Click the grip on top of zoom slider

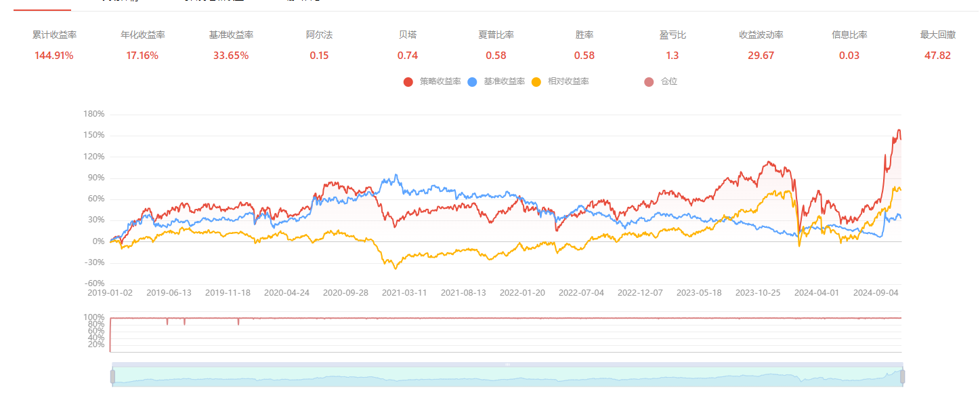507,365
